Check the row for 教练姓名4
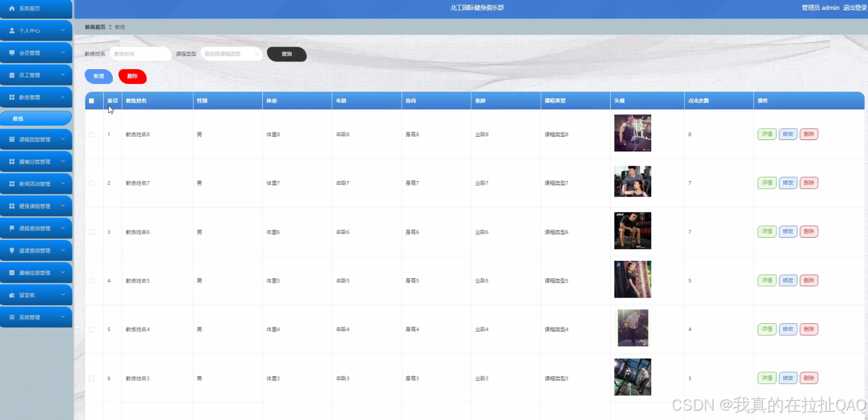The width and height of the screenshot is (868, 420). [92, 329]
